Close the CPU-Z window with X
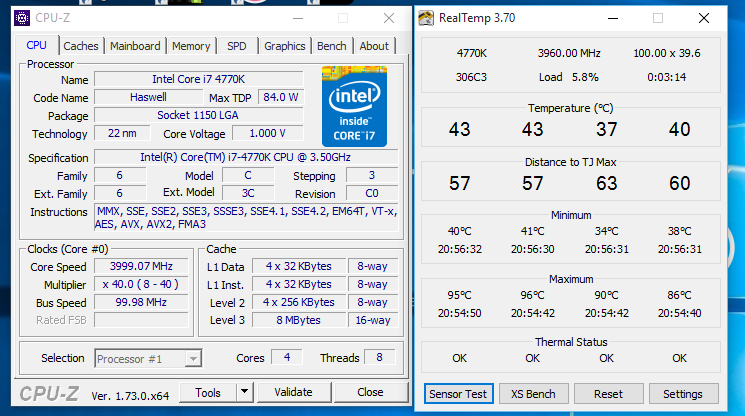 pos(389,19)
